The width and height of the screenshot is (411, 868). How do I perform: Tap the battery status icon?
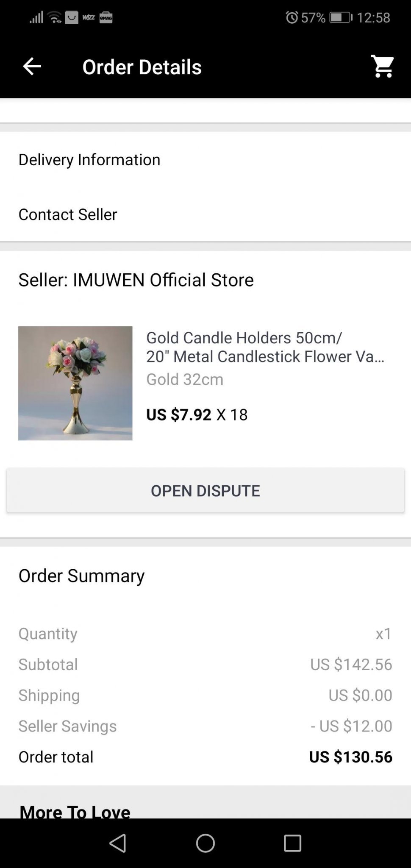coord(341,17)
